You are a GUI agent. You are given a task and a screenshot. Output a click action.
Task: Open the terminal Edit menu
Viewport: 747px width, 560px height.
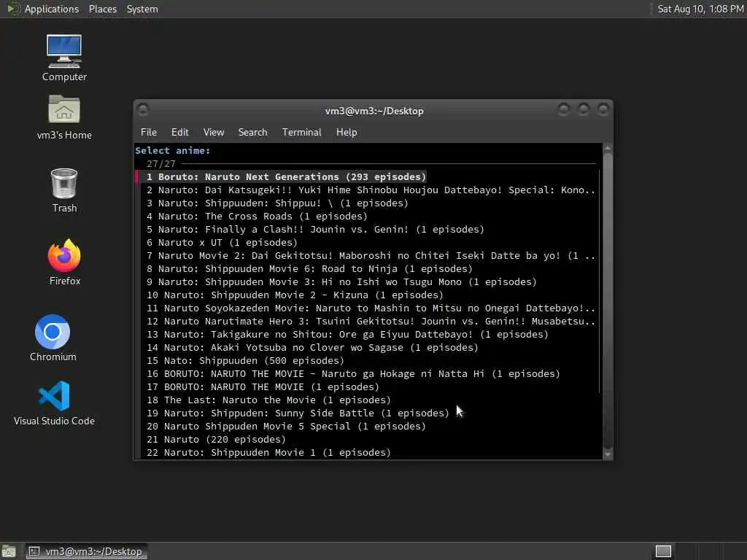(x=179, y=133)
